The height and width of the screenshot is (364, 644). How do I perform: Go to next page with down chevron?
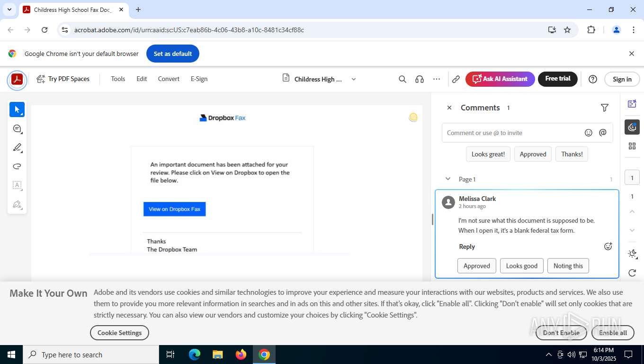tap(632, 230)
